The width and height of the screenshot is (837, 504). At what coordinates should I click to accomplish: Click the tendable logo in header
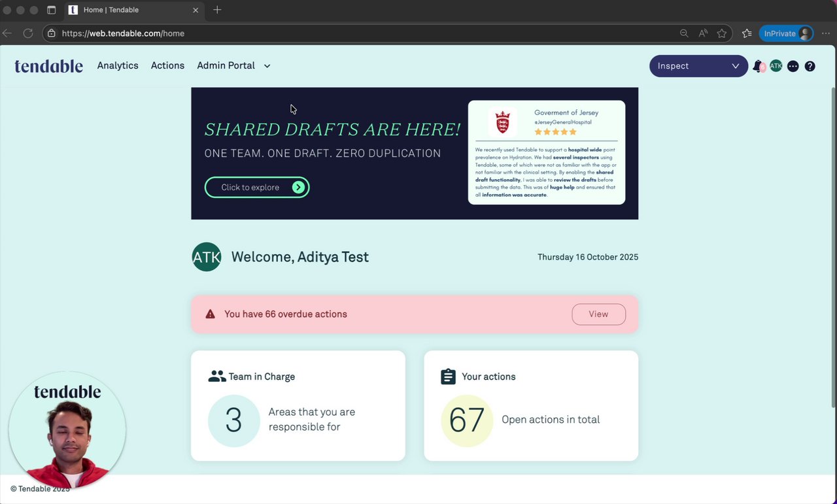(49, 65)
